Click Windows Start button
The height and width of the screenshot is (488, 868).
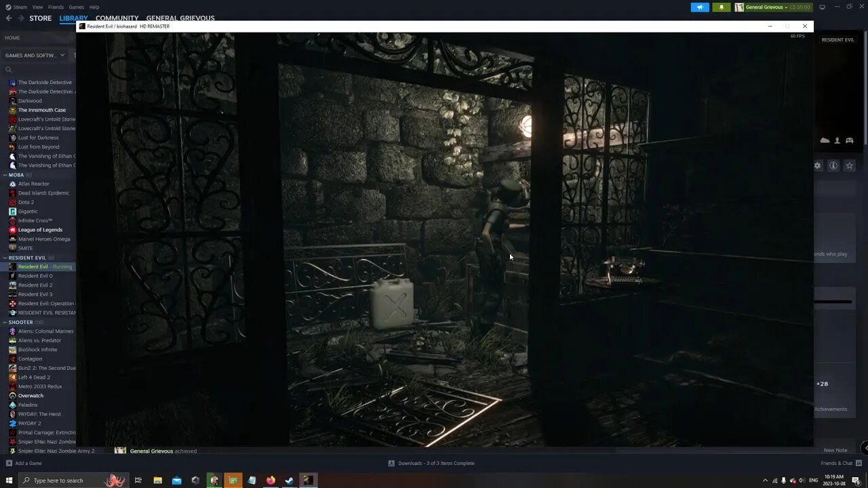point(9,481)
